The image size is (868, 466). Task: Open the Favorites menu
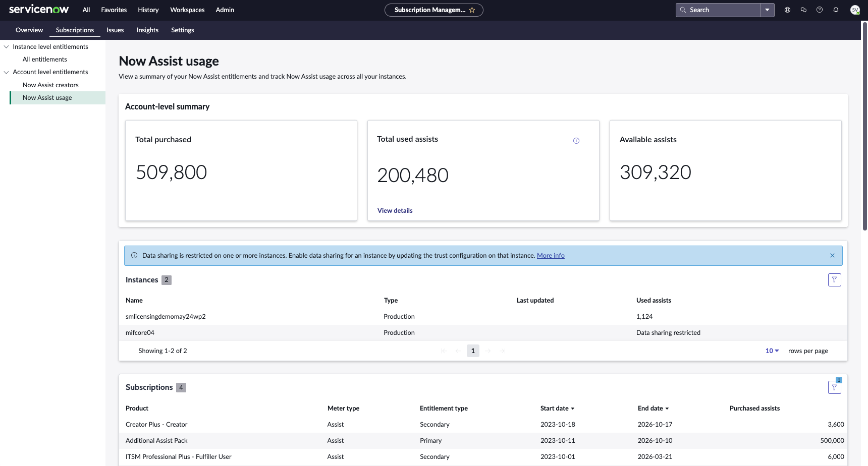point(114,10)
